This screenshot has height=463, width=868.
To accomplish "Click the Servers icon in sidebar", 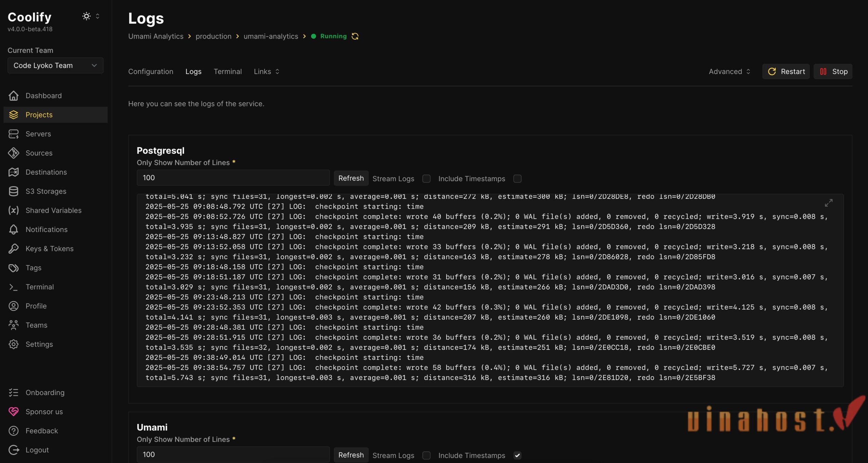I will [14, 134].
